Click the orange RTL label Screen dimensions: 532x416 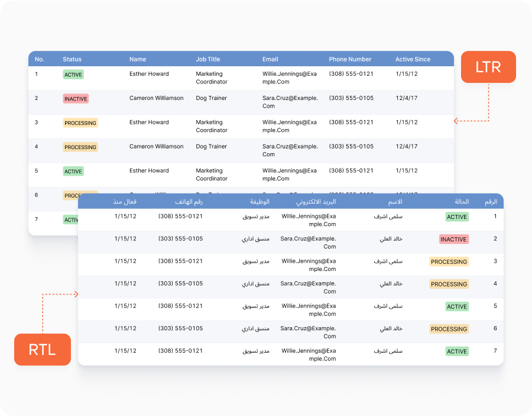pos(43,349)
